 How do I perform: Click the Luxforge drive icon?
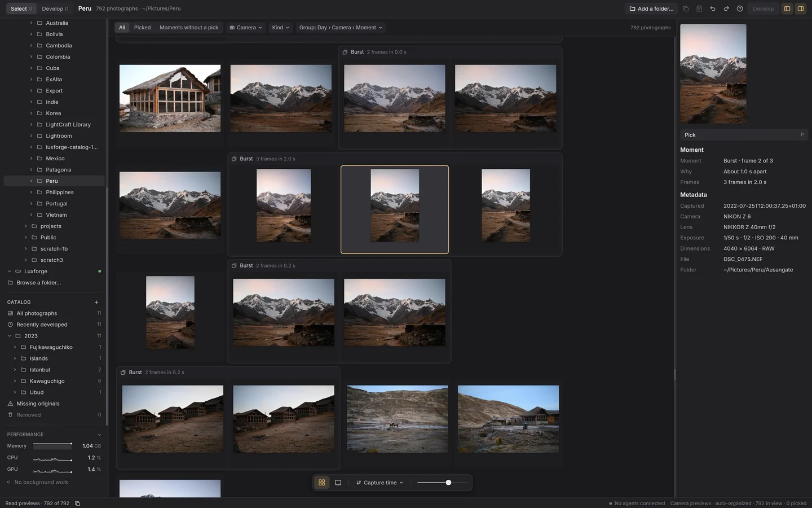(18, 271)
